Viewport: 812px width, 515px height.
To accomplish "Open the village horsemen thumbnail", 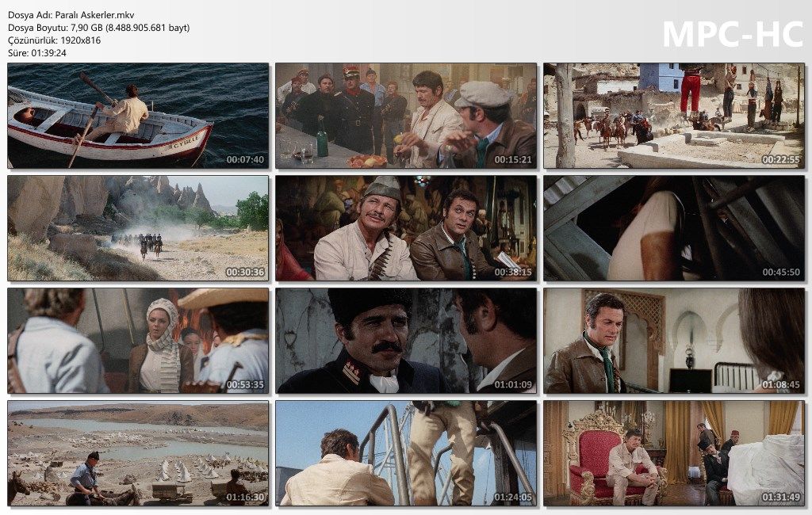I will 674,116.
